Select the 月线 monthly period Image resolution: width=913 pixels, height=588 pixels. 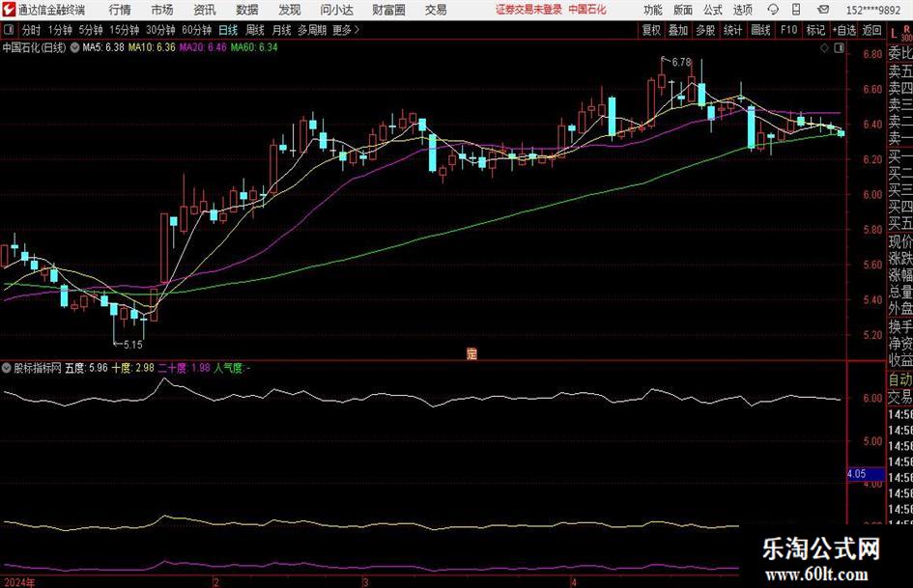click(x=282, y=30)
